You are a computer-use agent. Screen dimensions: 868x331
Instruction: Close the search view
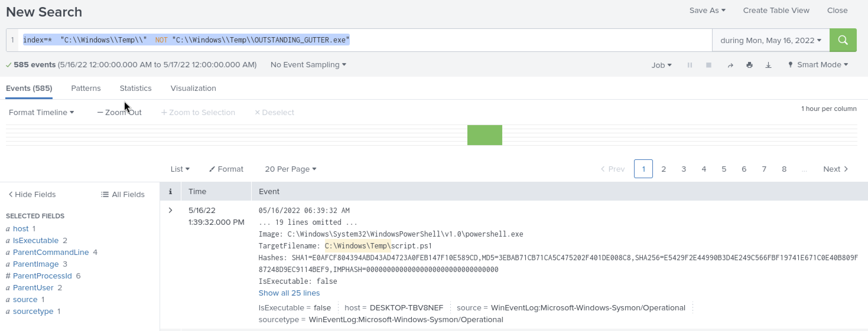pos(837,10)
